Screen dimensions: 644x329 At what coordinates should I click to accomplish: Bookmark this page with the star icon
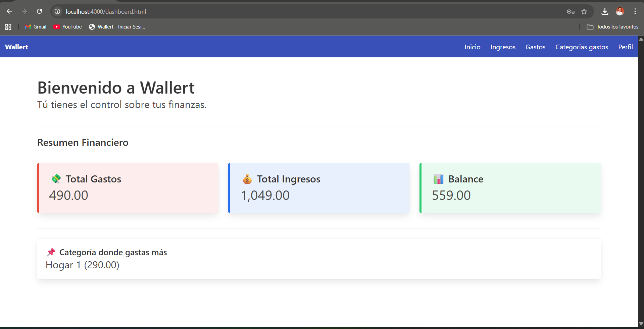coord(584,12)
